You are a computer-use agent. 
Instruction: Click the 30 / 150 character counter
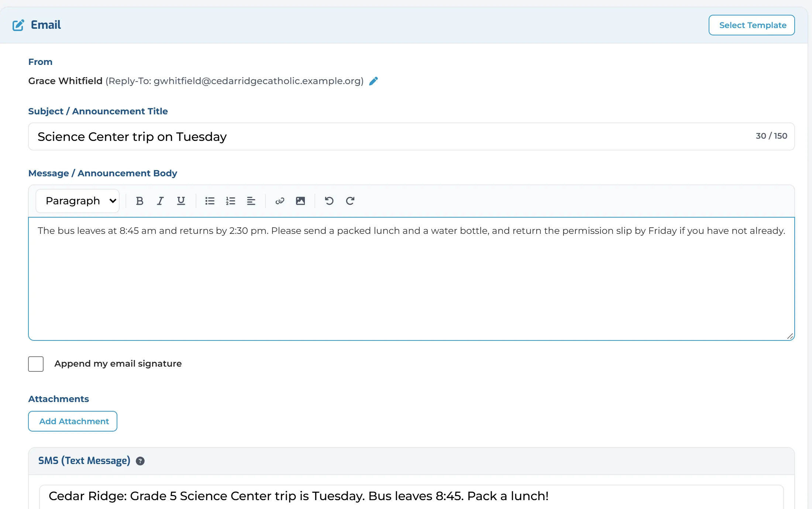pos(771,136)
